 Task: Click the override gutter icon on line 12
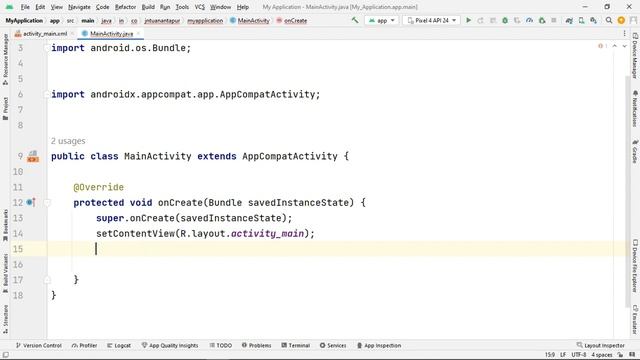coord(31,202)
